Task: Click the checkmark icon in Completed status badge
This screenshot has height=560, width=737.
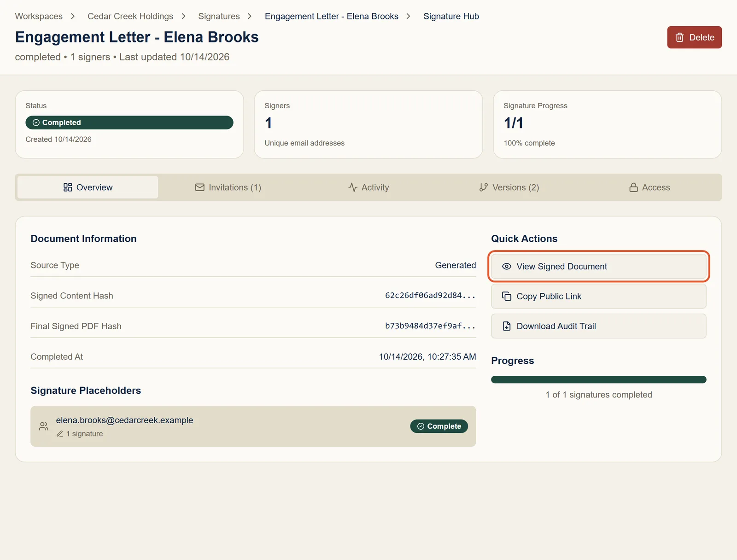Action: (x=36, y=122)
